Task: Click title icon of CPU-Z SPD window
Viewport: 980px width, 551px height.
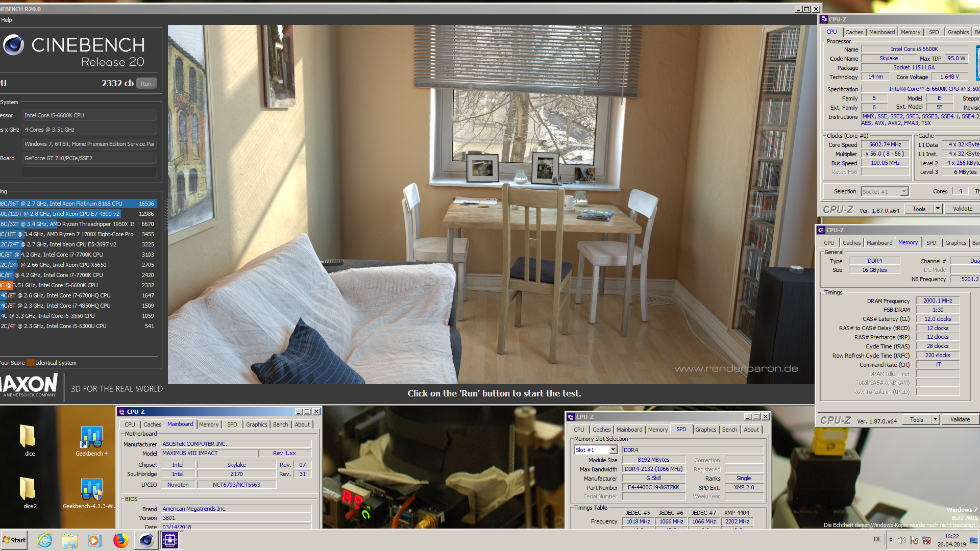Action: [571, 417]
